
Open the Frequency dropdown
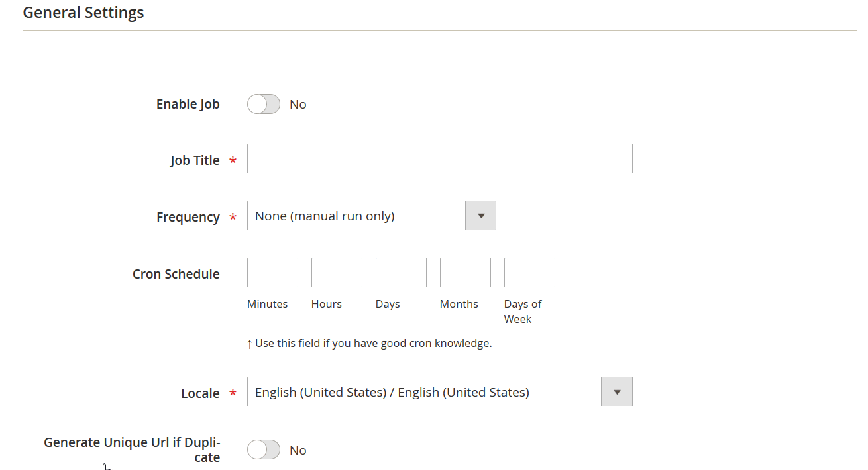pyautogui.click(x=372, y=216)
